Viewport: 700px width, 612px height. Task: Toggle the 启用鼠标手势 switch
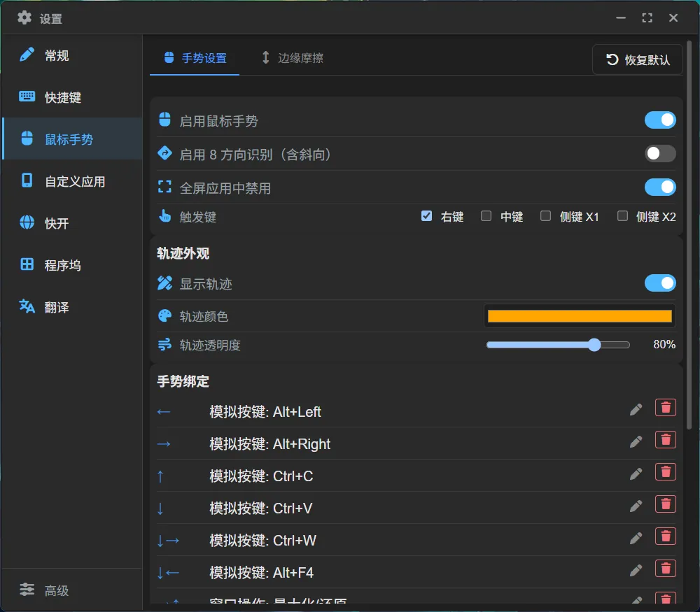click(660, 120)
